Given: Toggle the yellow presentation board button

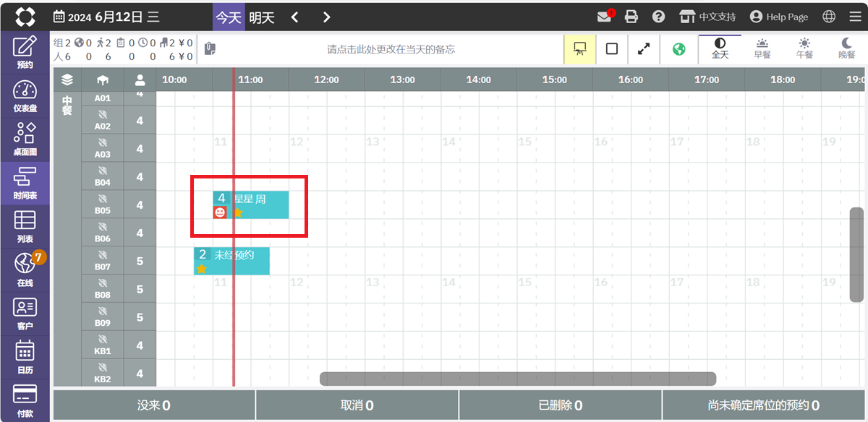Looking at the screenshot, I should pos(579,49).
